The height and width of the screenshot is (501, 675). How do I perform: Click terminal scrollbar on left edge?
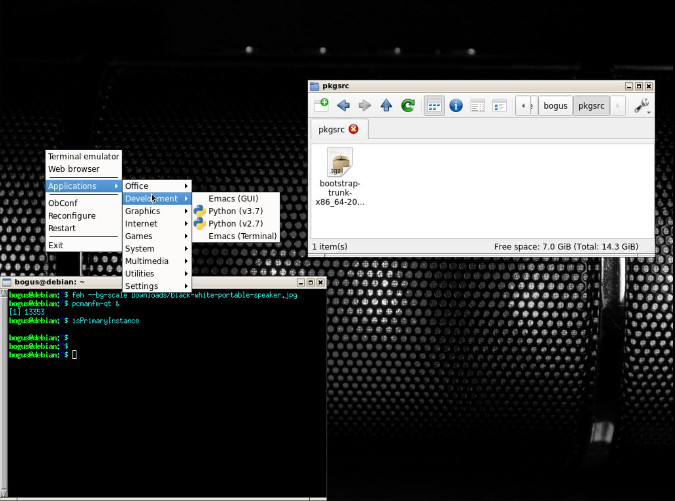tap(3, 393)
